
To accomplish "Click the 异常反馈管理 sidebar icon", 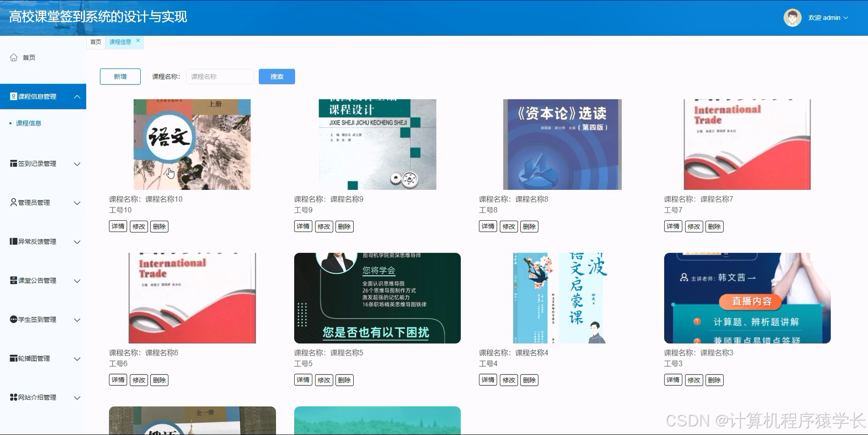I will click(x=14, y=242).
